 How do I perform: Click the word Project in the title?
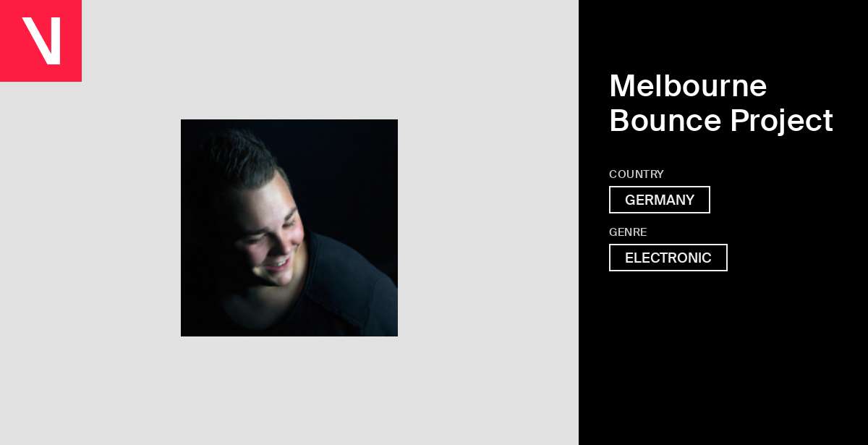pos(782,121)
